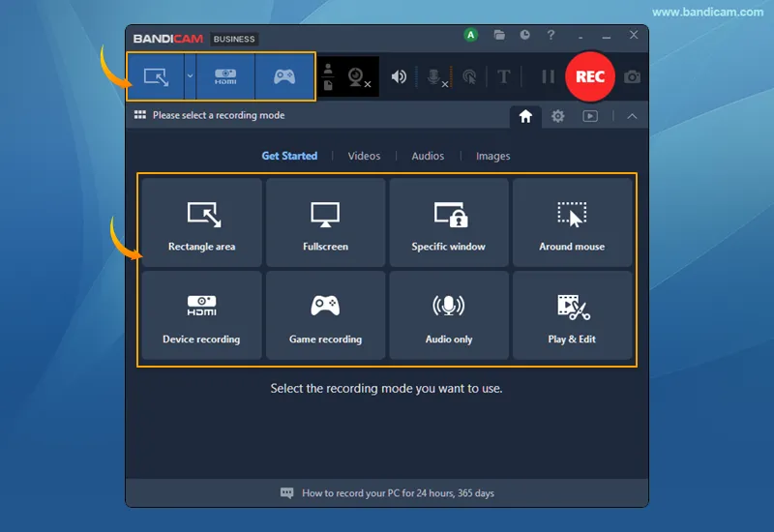The height and width of the screenshot is (532, 774).
Task: Open the screen recording mode dropdown arrow
Action: click(x=190, y=76)
